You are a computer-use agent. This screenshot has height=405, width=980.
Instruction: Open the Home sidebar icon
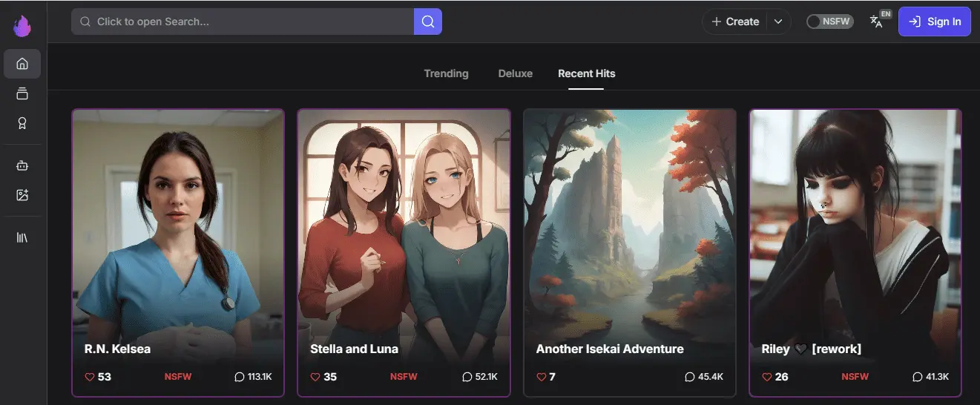click(22, 64)
